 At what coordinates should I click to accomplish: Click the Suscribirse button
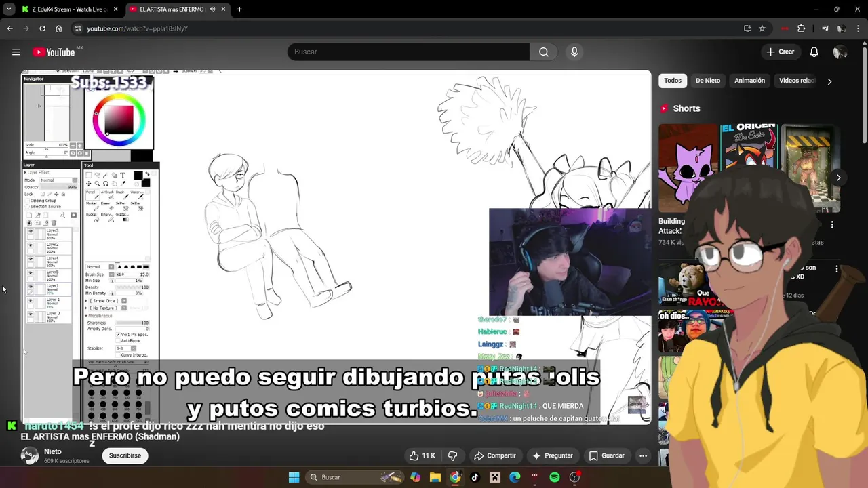125,455
